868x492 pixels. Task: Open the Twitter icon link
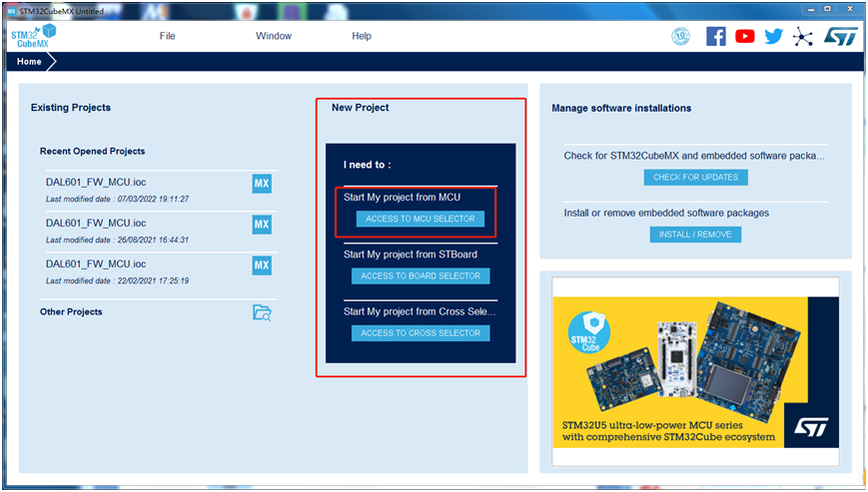773,37
